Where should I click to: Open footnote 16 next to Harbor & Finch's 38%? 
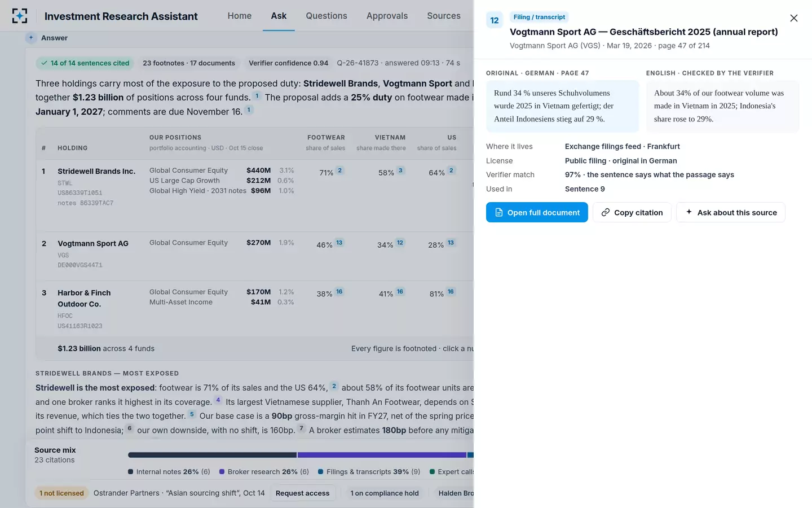(x=339, y=292)
